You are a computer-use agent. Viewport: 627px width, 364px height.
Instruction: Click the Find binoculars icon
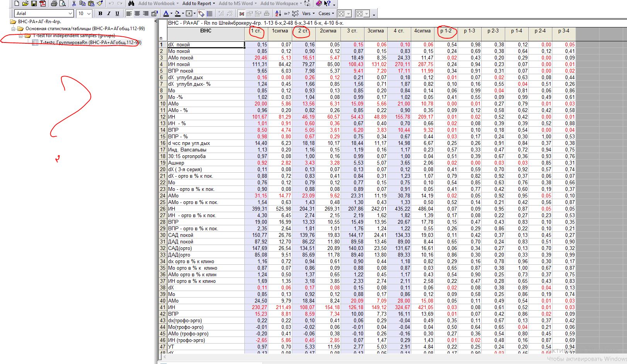131,3
